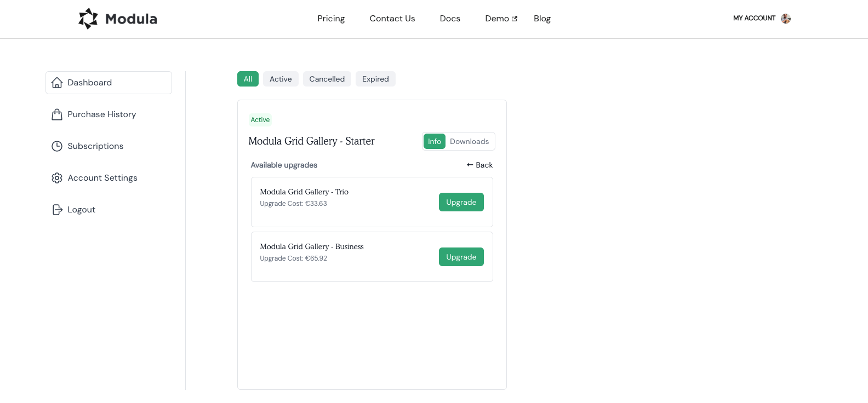
Task: Click the Account Settings gear icon
Action: [x=57, y=178]
